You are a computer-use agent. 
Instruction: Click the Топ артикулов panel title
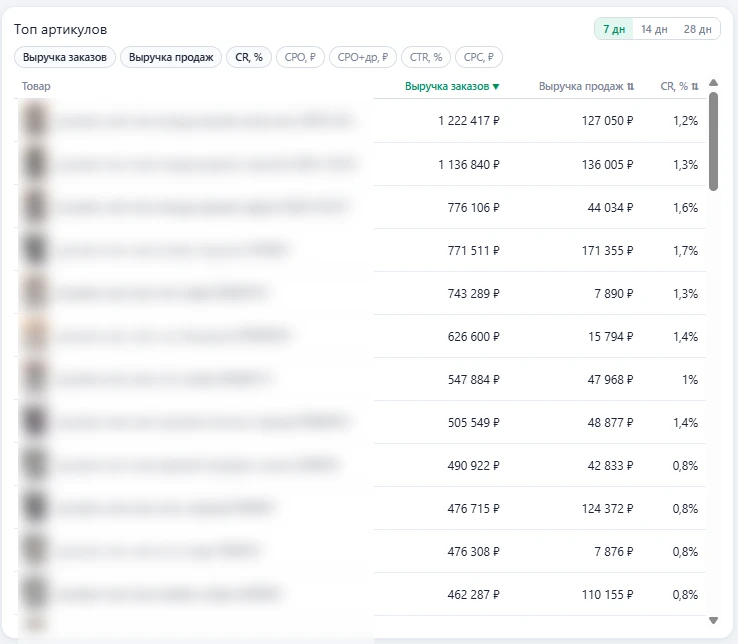[x=61, y=29]
